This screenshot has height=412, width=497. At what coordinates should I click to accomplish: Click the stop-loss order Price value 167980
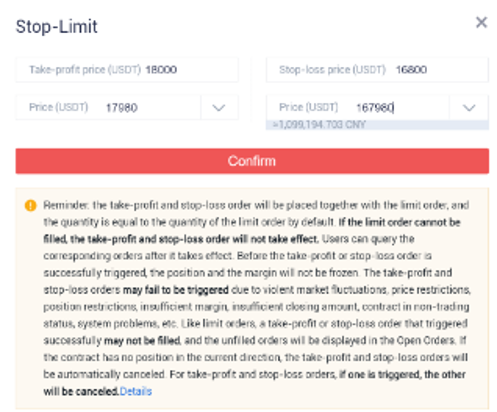pyautogui.click(x=375, y=108)
